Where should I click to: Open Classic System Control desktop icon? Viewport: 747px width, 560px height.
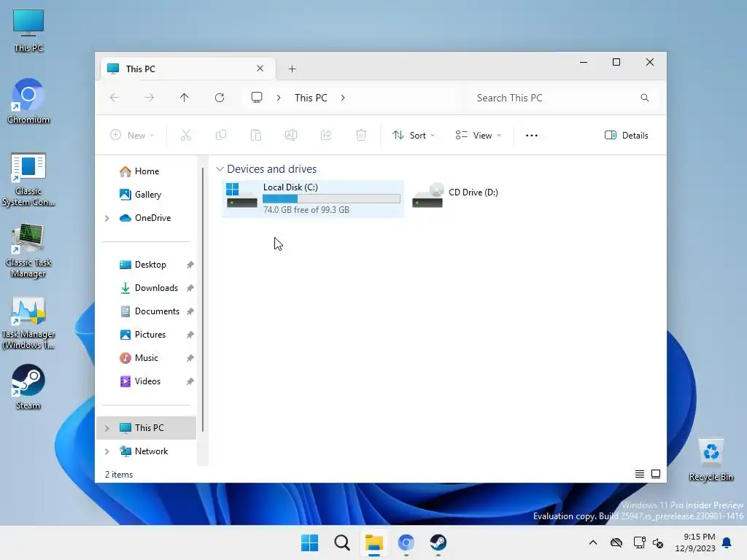(x=28, y=179)
